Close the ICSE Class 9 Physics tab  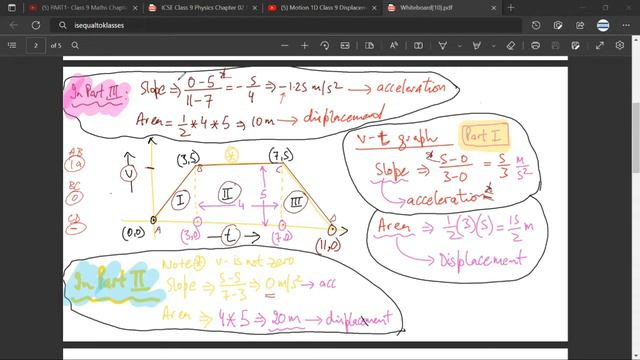254,8
